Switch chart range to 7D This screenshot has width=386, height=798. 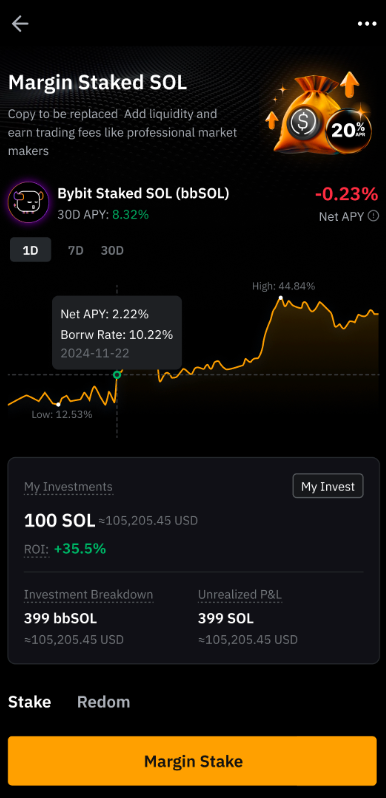click(x=76, y=250)
